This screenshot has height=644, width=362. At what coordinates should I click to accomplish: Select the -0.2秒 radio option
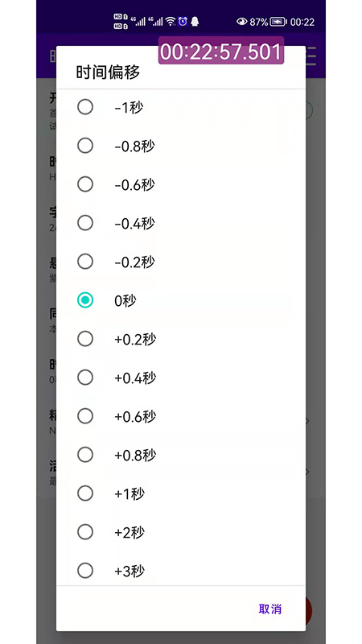[180, 262]
